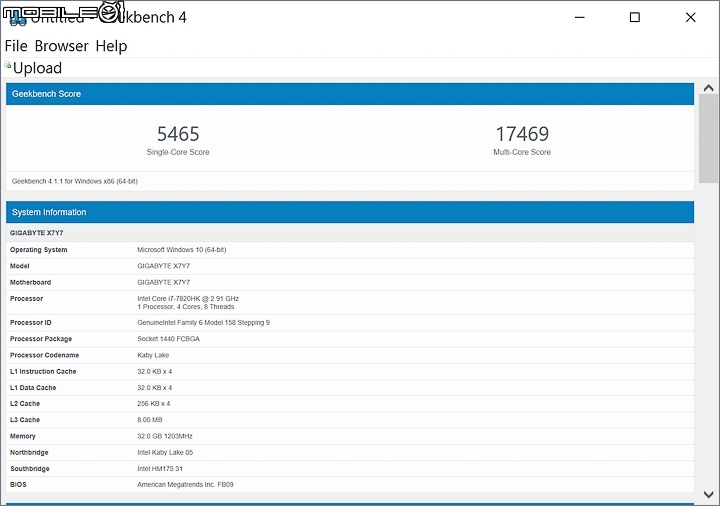
Task: Select the Kaby Lake codename value
Action: pos(153,355)
